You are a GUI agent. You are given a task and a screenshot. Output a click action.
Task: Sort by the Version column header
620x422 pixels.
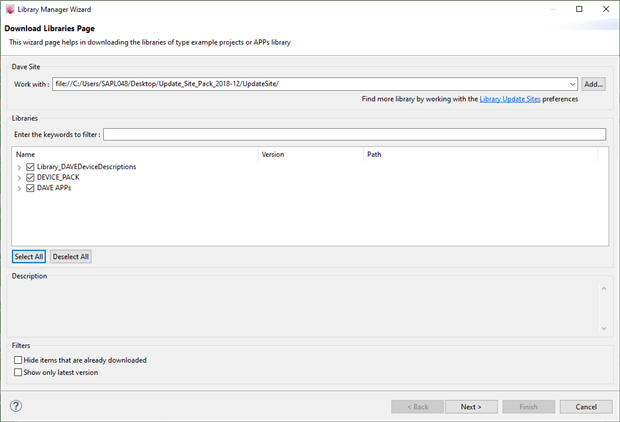[311, 154]
